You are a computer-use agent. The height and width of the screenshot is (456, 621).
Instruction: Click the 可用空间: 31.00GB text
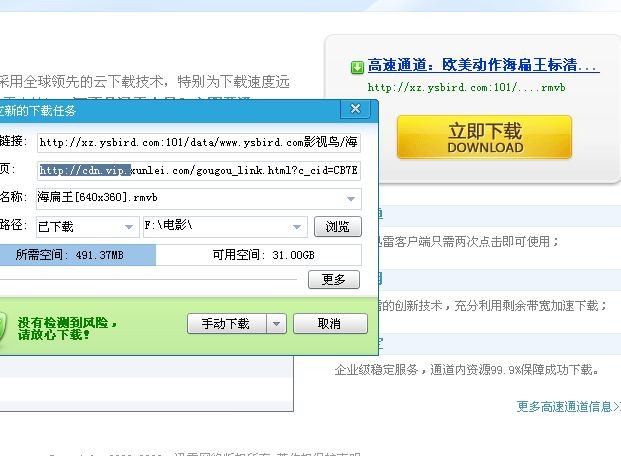263,255
